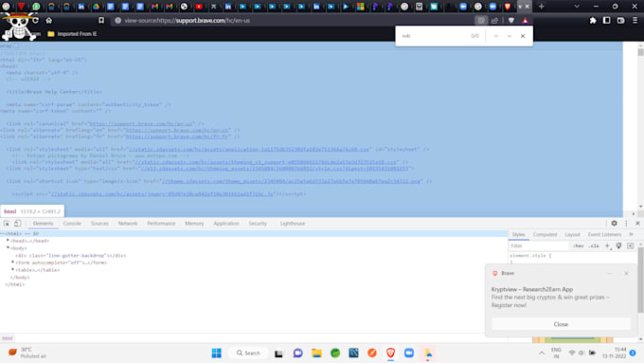Open the Layout sidebar tab
This screenshot has width=644, height=363.
click(x=572, y=234)
